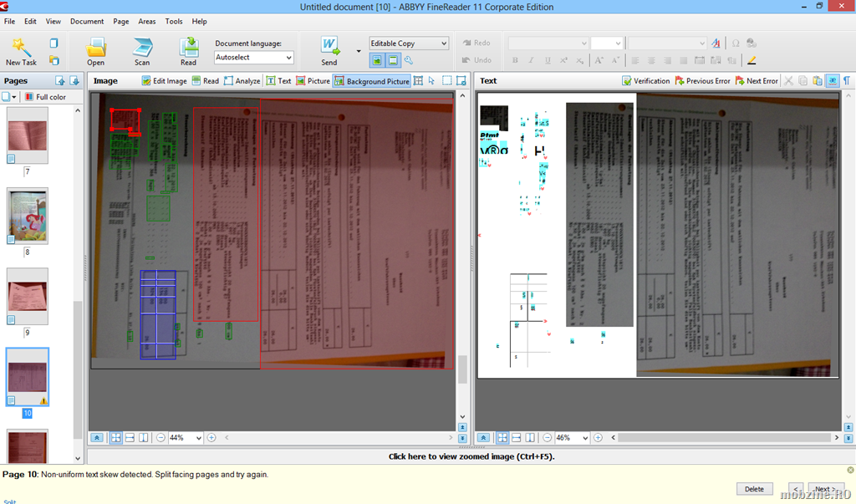
Task: Click the zoomed image bar (Ctrl+F5)
Action: click(x=471, y=456)
